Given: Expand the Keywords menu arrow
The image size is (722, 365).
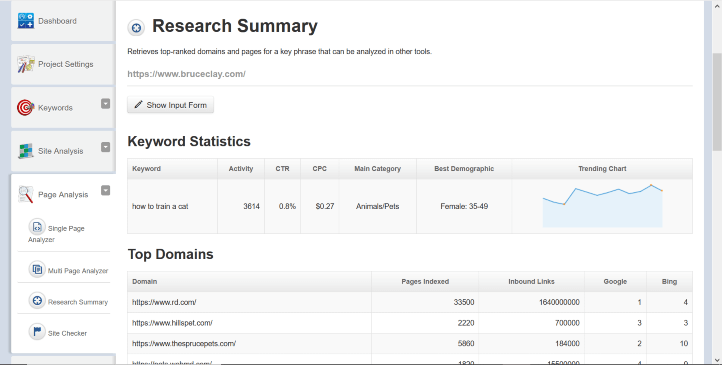Looking at the screenshot, I should (105, 104).
